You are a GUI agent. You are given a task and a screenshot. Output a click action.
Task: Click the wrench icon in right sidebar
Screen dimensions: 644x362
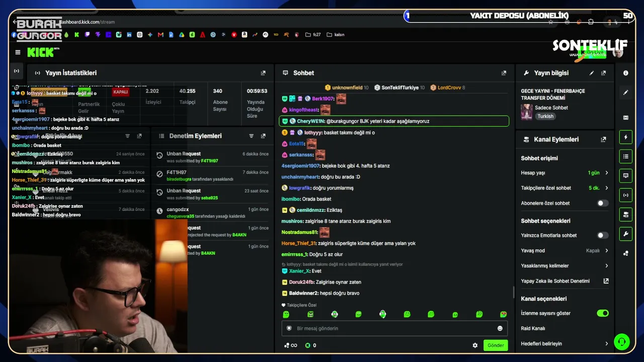[x=626, y=234]
